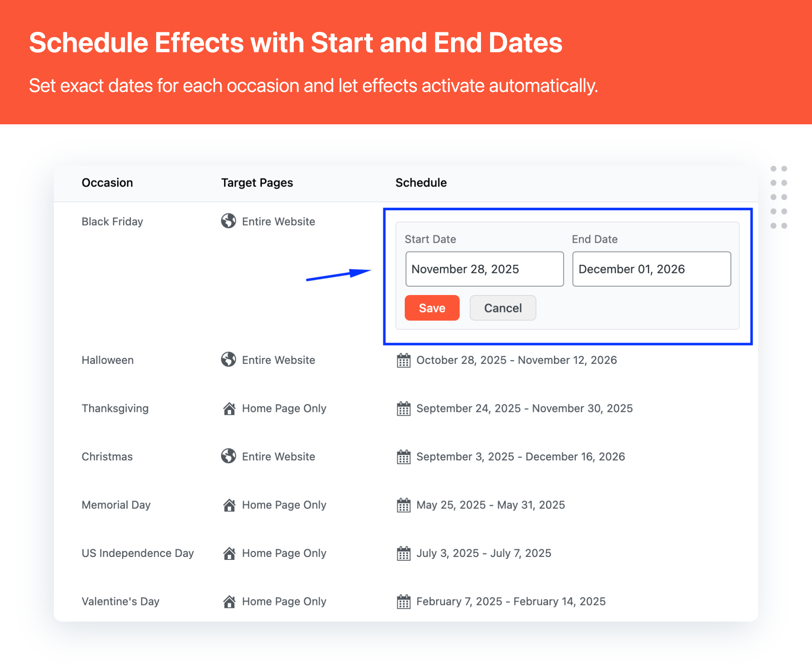Save the Black Friday schedule dates
This screenshot has width=812, height=663.
pos(432,308)
